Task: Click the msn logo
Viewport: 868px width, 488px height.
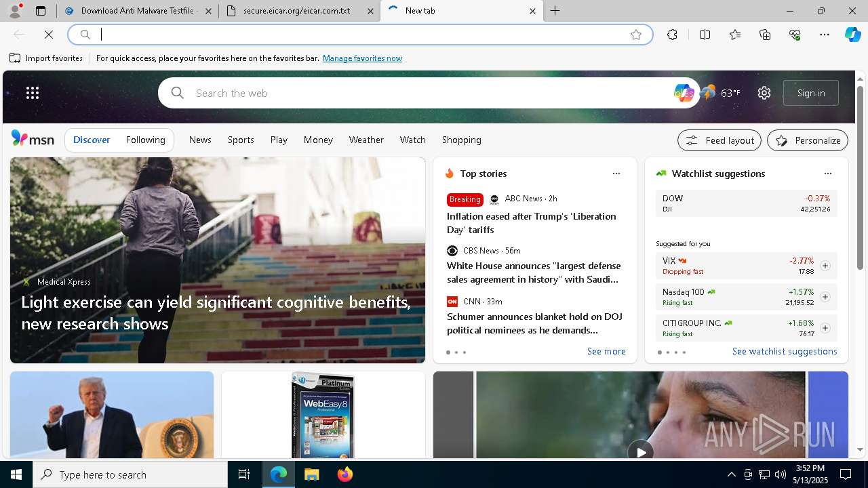Action: [33, 139]
